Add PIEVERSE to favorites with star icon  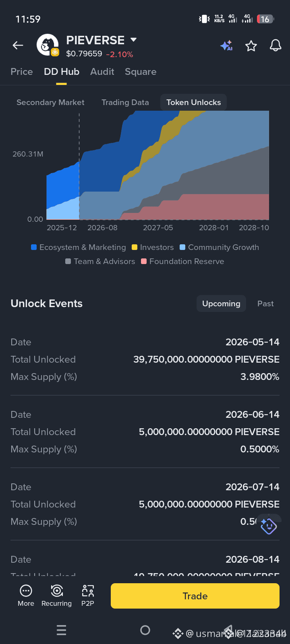pos(251,46)
